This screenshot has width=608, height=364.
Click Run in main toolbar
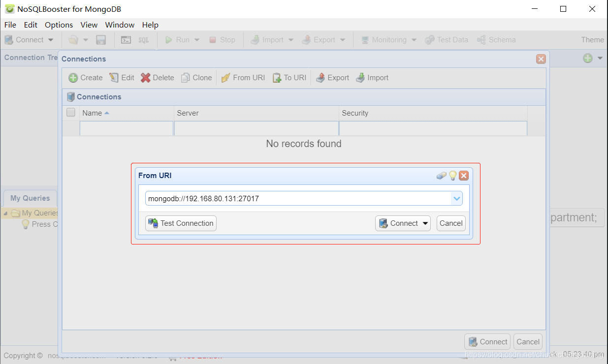[x=177, y=40]
